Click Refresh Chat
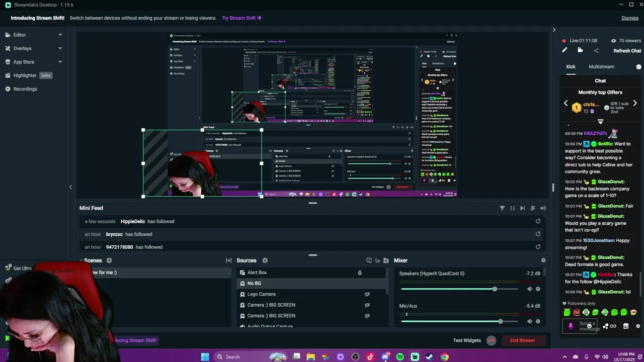This screenshot has height=362, width=644. 627,51
